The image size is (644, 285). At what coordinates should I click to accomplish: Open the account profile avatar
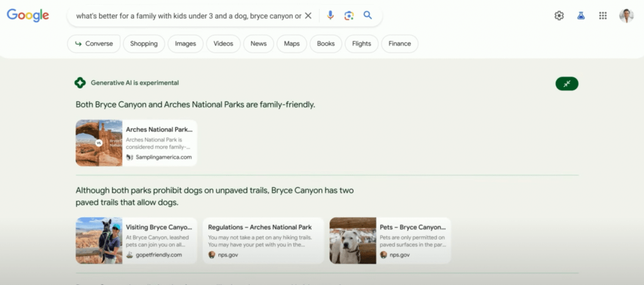click(626, 16)
